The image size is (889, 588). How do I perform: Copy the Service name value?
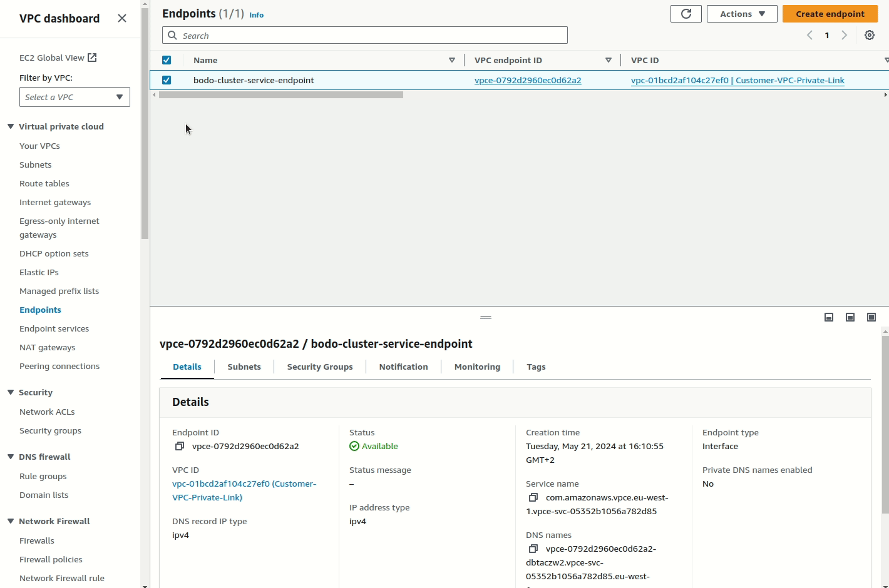point(533,497)
